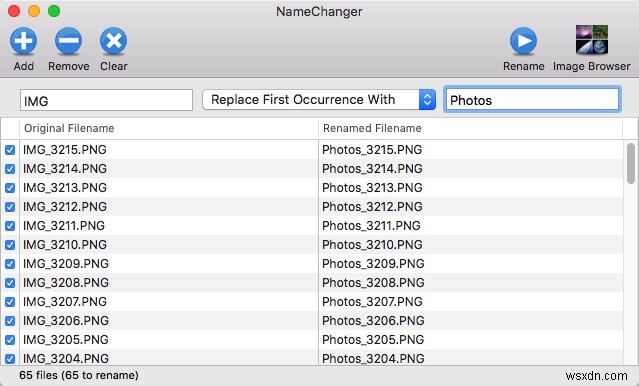Click the Remove minus icon

click(68, 41)
